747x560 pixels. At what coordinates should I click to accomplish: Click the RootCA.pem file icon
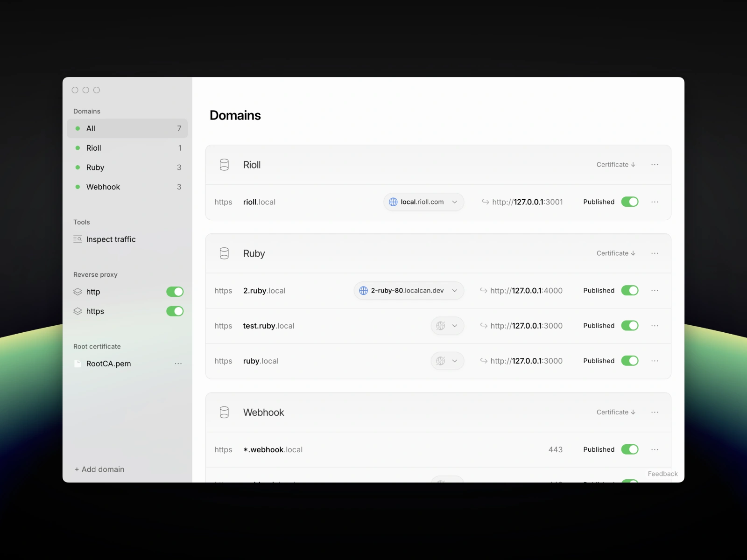78,364
